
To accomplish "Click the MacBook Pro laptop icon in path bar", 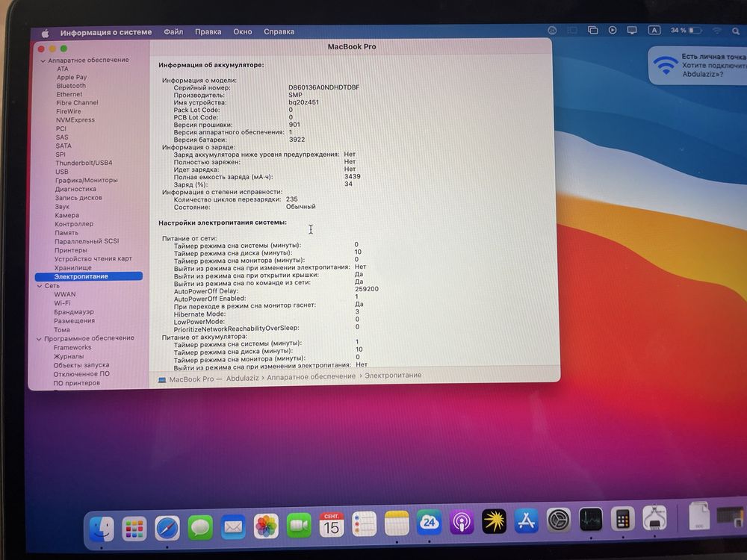I will (x=162, y=379).
